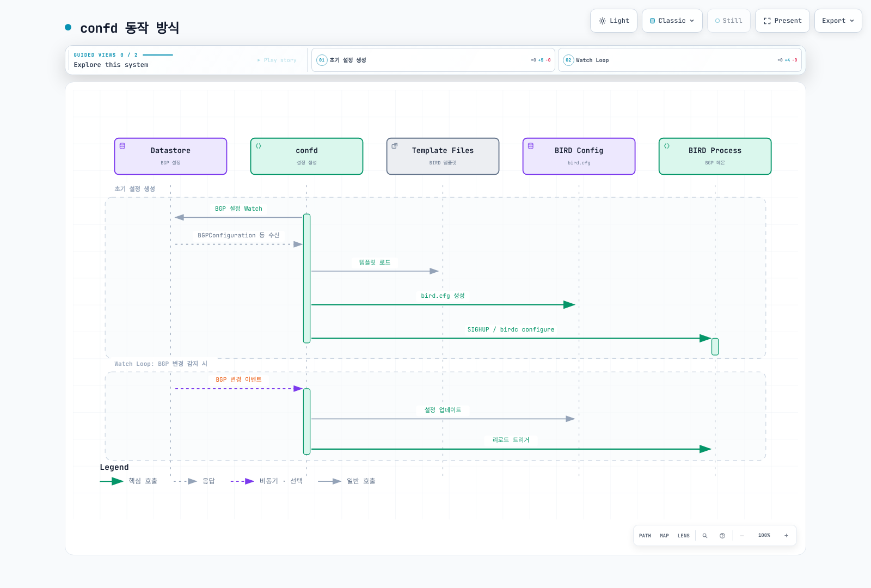Zoom in with the plus button
Viewport: 871px width, 588px height.
point(786,536)
